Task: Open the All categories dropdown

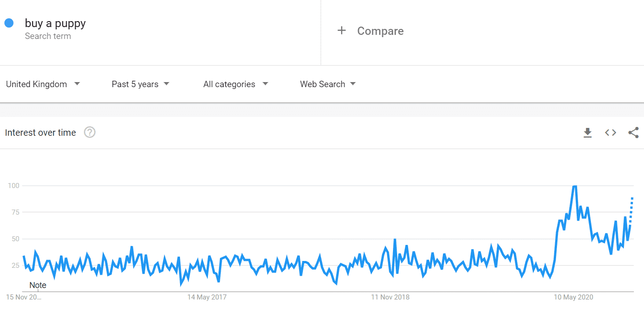Action: click(236, 84)
